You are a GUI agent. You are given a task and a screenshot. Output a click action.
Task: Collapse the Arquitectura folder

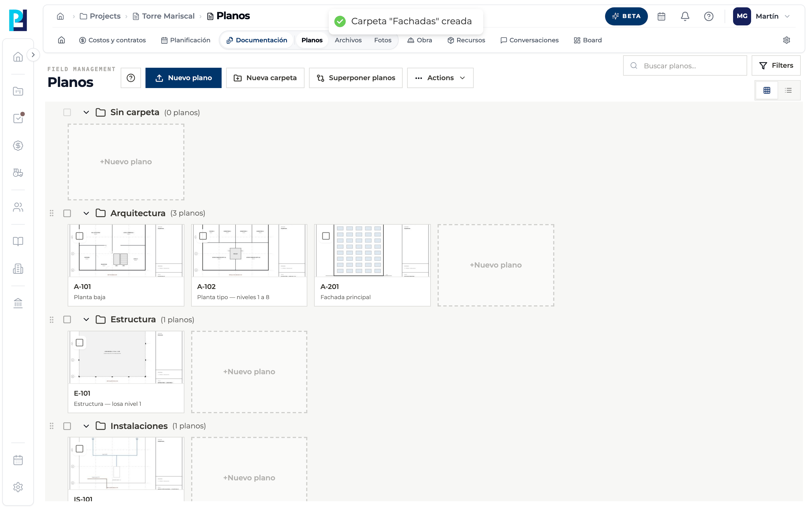pyautogui.click(x=86, y=213)
